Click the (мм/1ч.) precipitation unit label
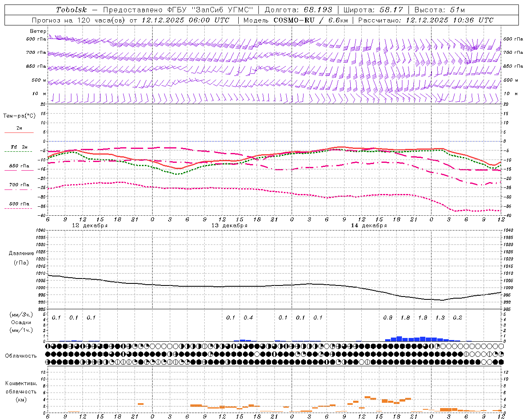This screenshot has height=420, width=525. (x=21, y=330)
